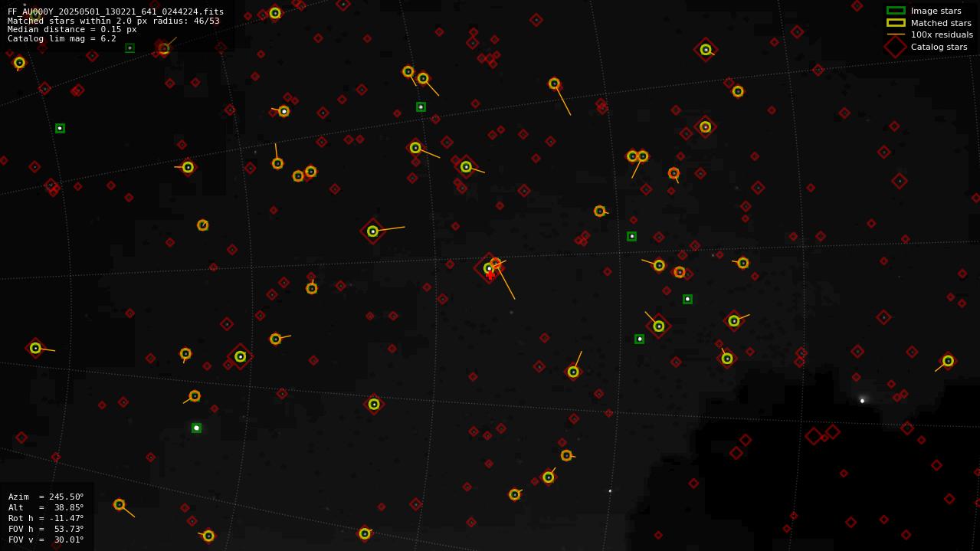Click the 'FOV h = 53.73°' value

[46, 529]
